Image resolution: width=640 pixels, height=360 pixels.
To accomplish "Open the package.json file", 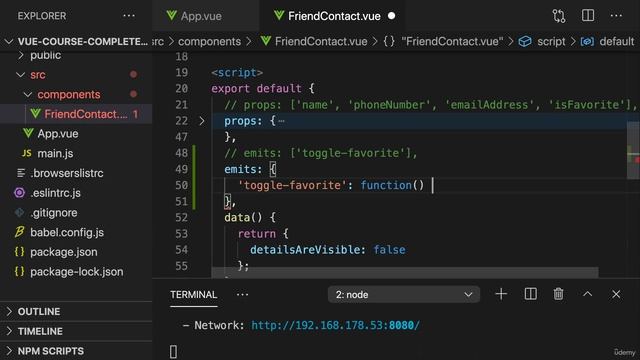I will [x=76, y=252].
